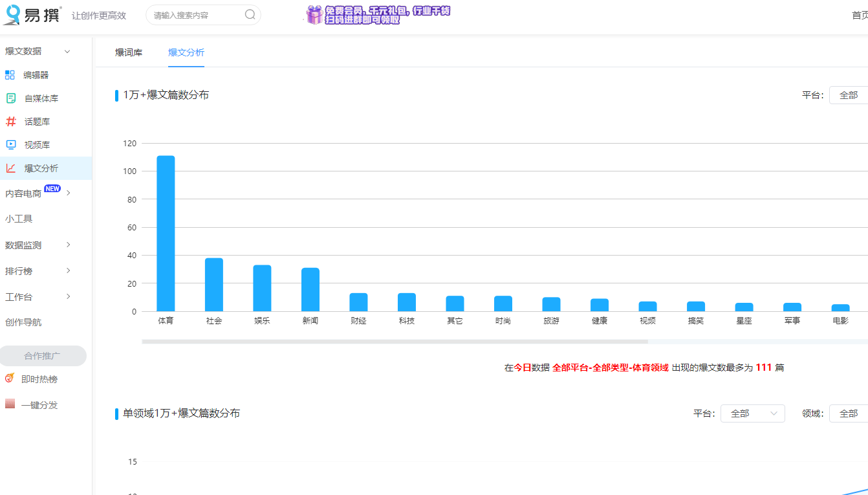Click the 健康 axis label
The image size is (868, 495).
coord(600,321)
